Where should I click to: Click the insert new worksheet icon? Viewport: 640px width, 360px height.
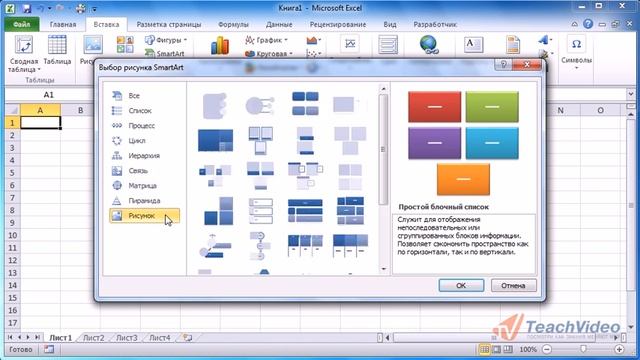coord(188,338)
